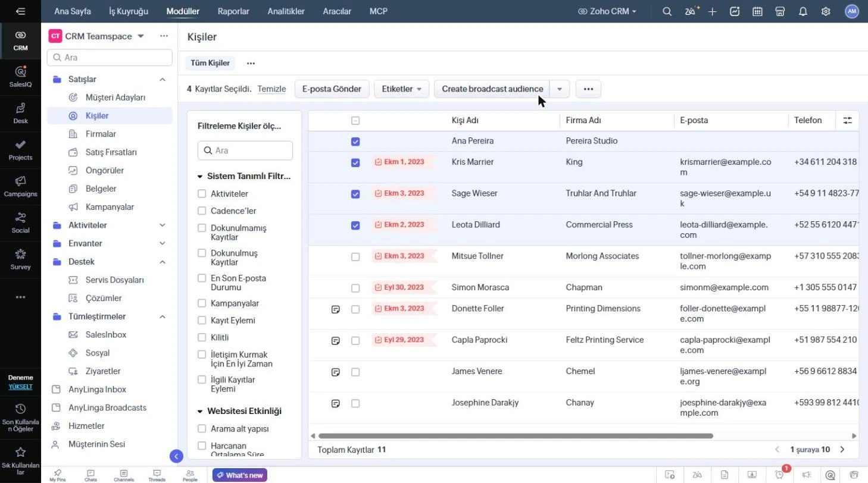Open the CRM Teamspace switcher dropdown
This screenshot has height=483, width=868.
click(x=141, y=36)
